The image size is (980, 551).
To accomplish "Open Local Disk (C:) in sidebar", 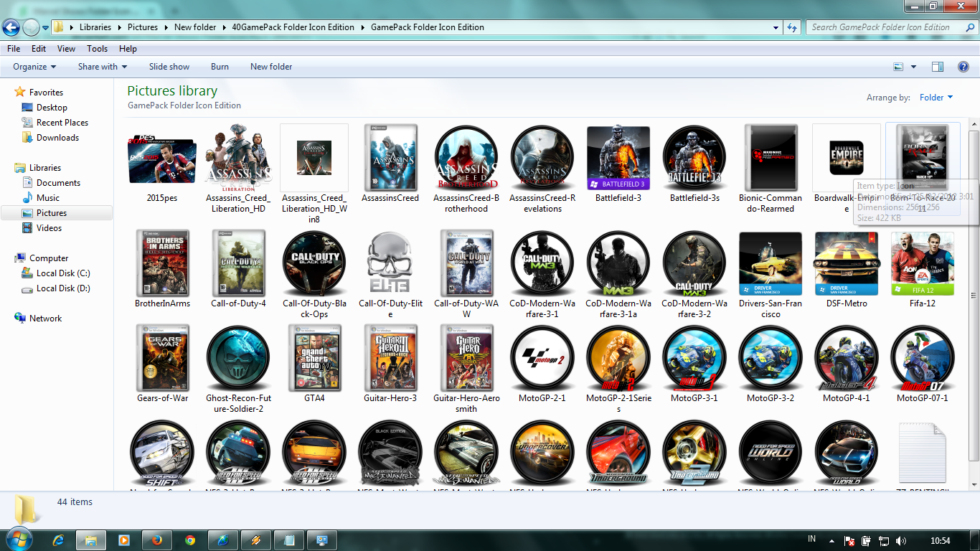I will tap(63, 273).
